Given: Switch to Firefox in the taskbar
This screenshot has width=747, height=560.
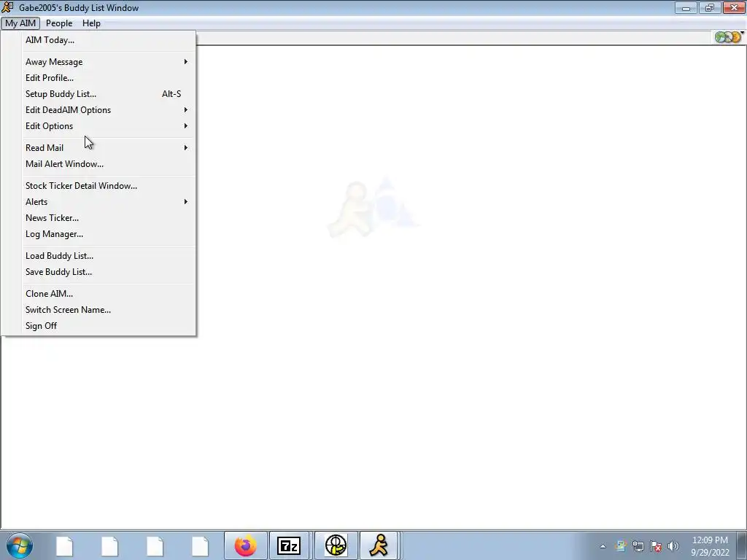Looking at the screenshot, I should point(246,545).
